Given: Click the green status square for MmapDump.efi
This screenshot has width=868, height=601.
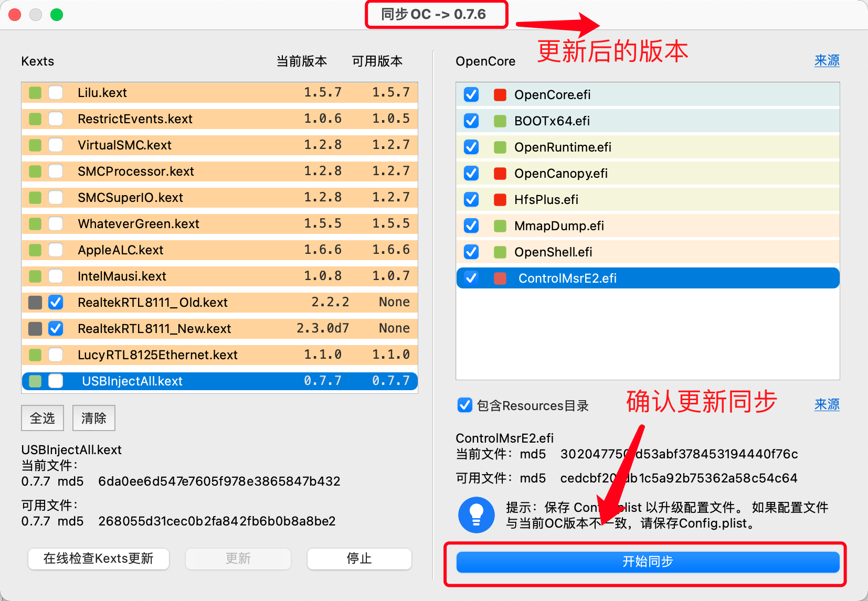Looking at the screenshot, I should pos(500,226).
